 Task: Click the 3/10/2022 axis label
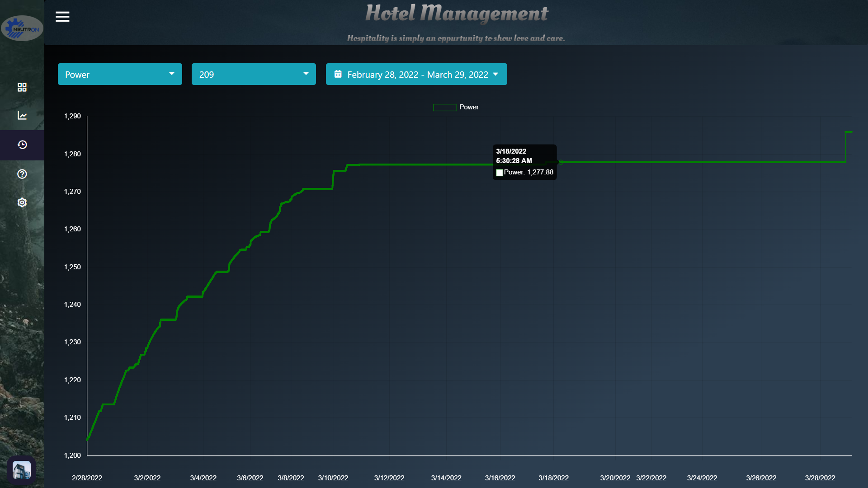(333, 478)
